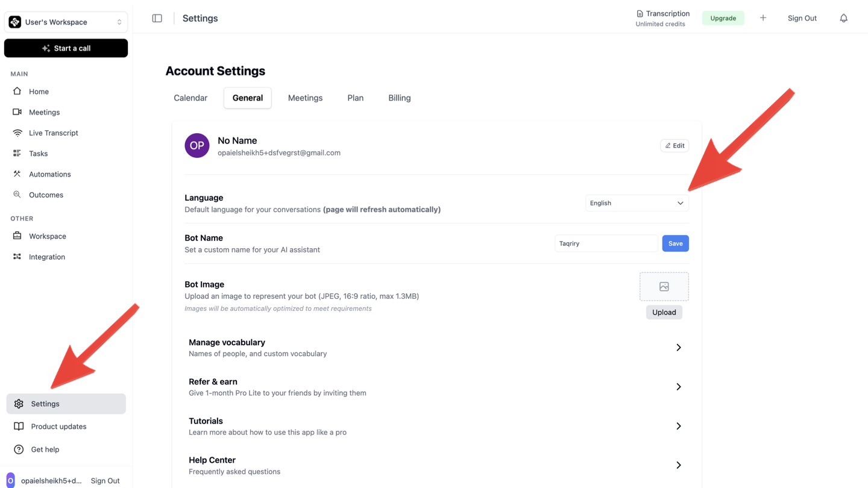Open the Billing tab
The height and width of the screenshot is (488, 868).
click(399, 98)
